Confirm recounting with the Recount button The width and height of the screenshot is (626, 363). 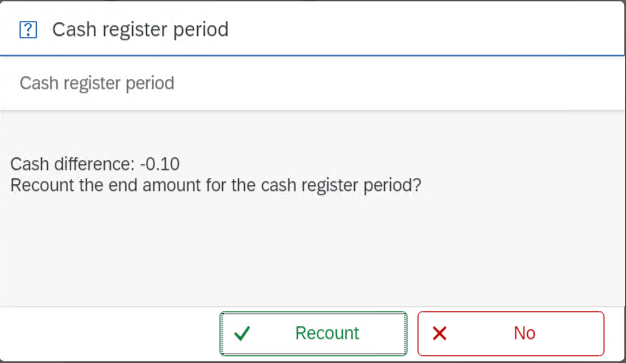[313, 333]
